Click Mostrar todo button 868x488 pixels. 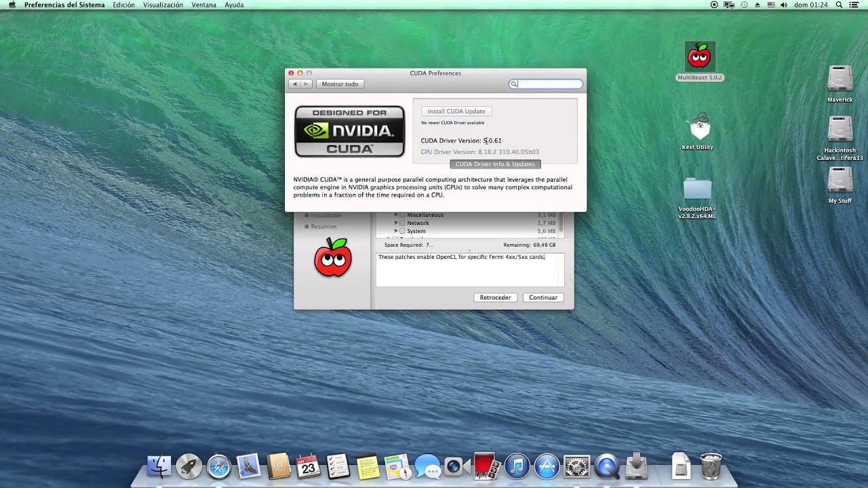[x=340, y=84]
